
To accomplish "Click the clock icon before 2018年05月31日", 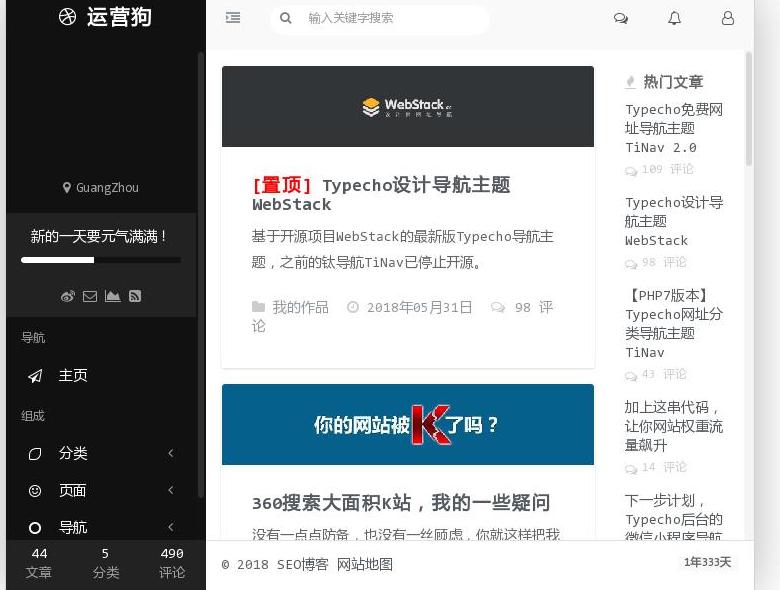I will tap(353, 307).
